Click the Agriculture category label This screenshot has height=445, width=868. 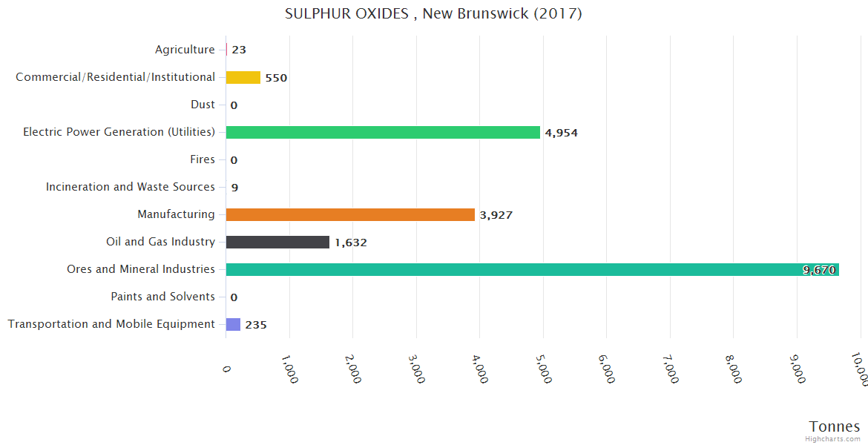[185, 50]
